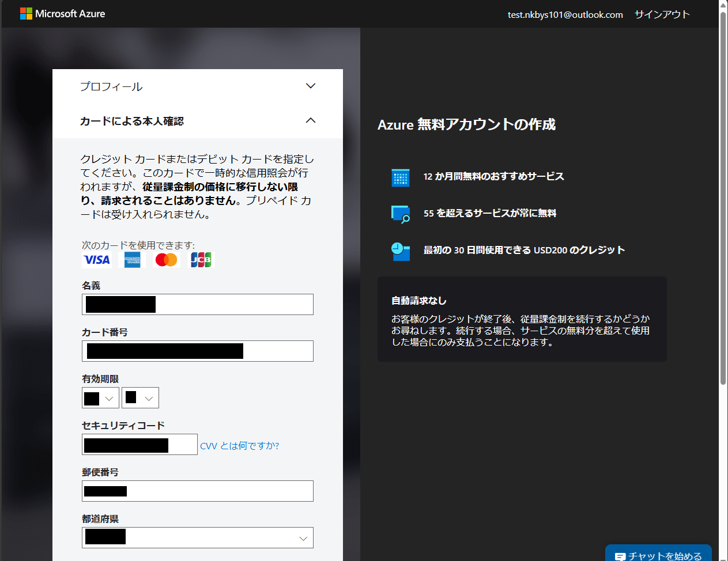Click the Microsoft Azure logo
The width and height of the screenshot is (728, 561).
62,14
